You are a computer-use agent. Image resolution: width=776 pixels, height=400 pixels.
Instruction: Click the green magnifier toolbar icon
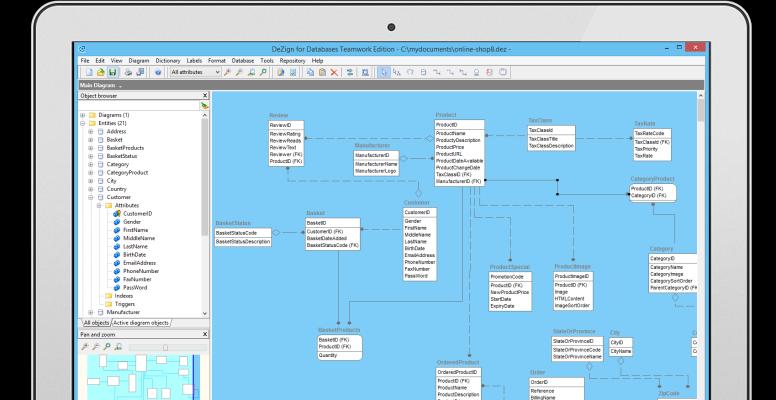pyautogui.click(x=263, y=72)
